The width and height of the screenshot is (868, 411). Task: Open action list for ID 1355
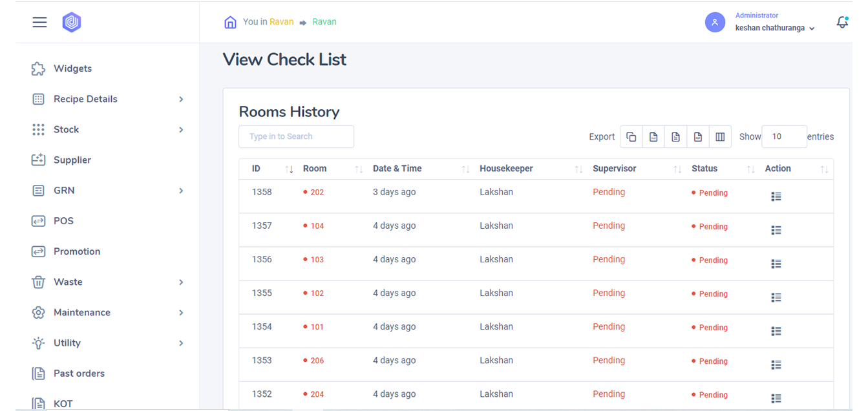(776, 297)
